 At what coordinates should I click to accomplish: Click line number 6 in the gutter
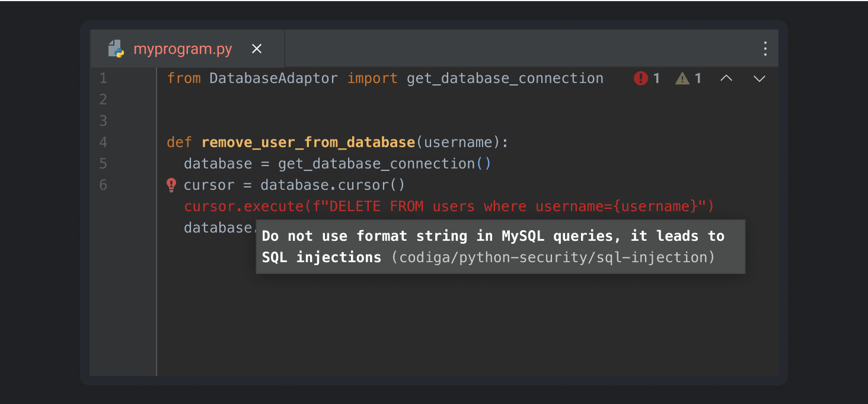click(x=103, y=185)
